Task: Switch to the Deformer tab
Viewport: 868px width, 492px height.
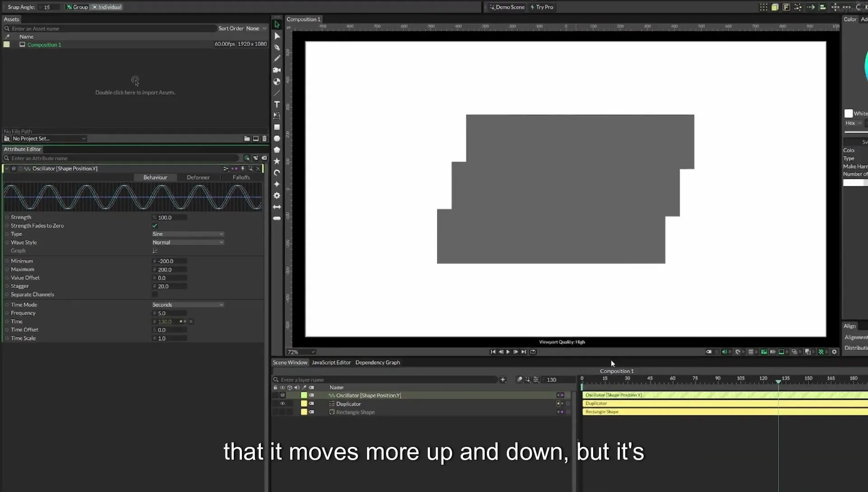Action: click(x=198, y=177)
